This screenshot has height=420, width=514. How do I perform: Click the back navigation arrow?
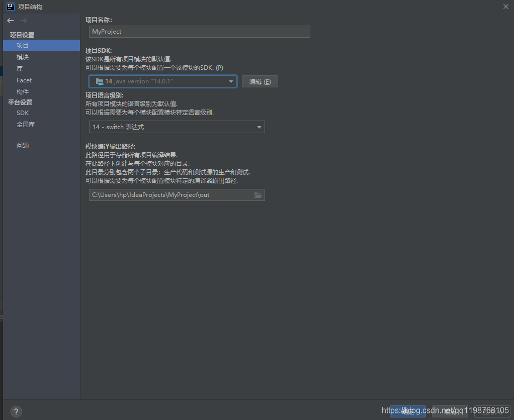[x=10, y=21]
